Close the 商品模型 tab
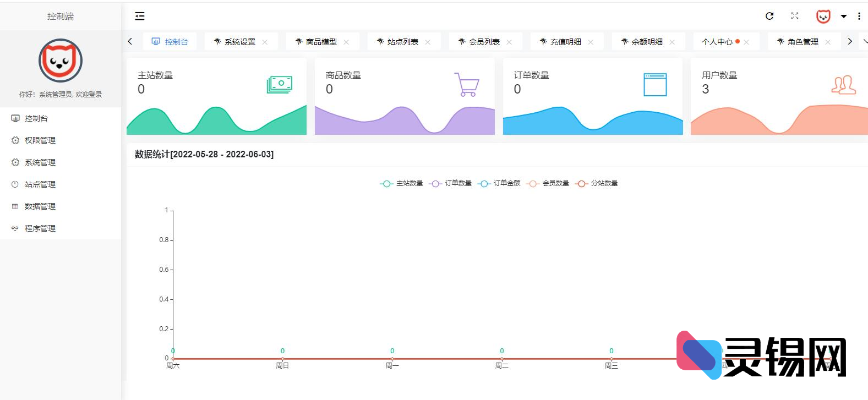Screen dimensions: 868x400 (x=346, y=42)
